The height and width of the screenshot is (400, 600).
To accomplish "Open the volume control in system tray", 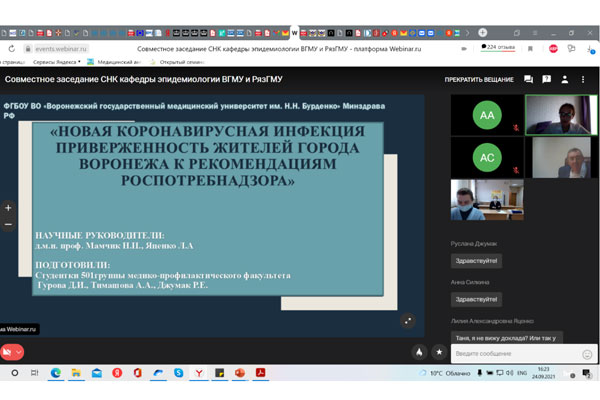I will 510,373.
